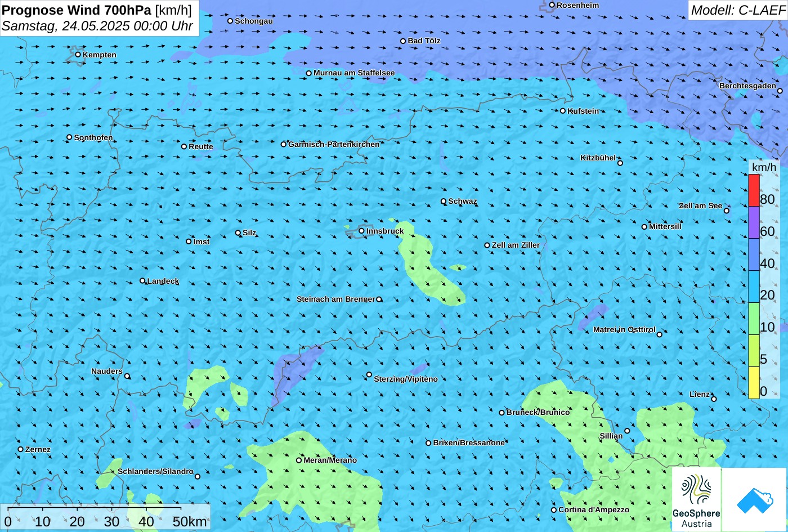Click the light blue 20 km/h legend color
The image size is (788, 532).
754,287
